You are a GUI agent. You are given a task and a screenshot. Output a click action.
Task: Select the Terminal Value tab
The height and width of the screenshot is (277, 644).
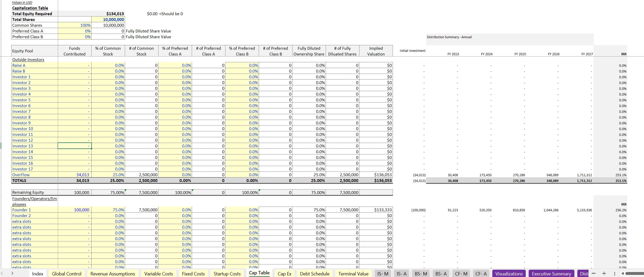(x=353, y=274)
